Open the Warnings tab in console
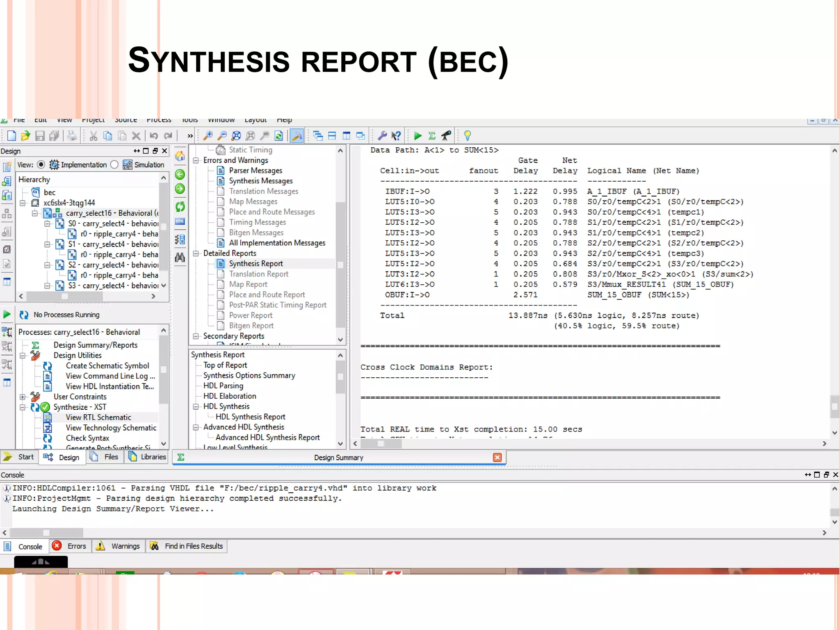 tap(119, 546)
